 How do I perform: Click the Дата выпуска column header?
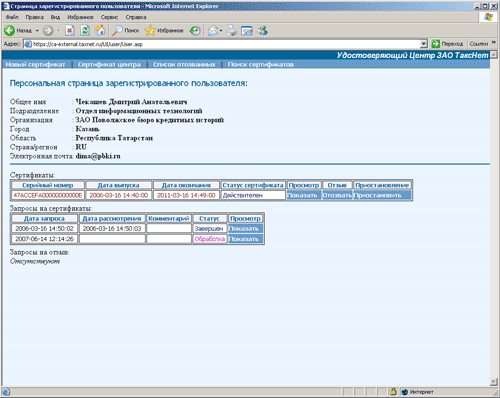(x=119, y=185)
